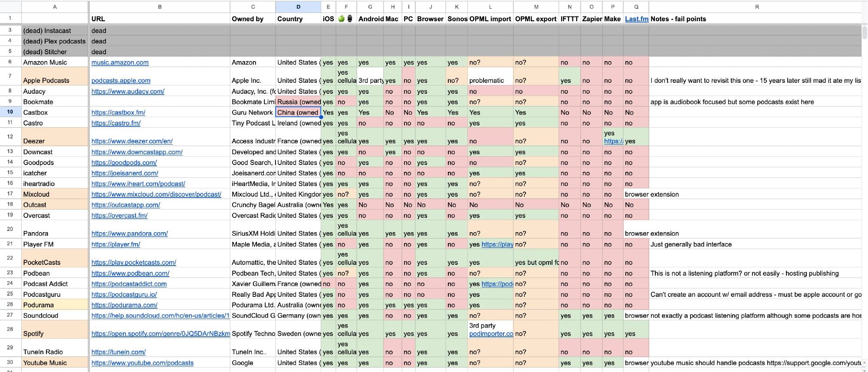This screenshot has height=372, width=868.
Task: Click the "Guru Network" owner cell
Action: 253,112
